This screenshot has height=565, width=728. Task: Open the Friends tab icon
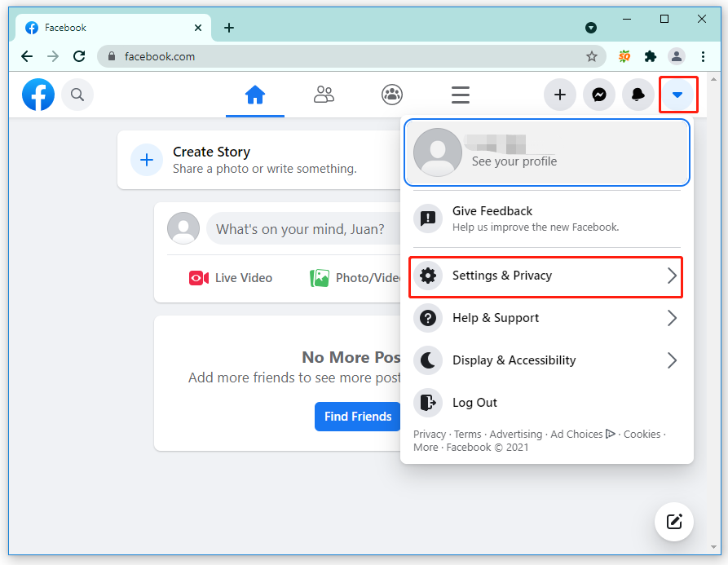coord(324,95)
